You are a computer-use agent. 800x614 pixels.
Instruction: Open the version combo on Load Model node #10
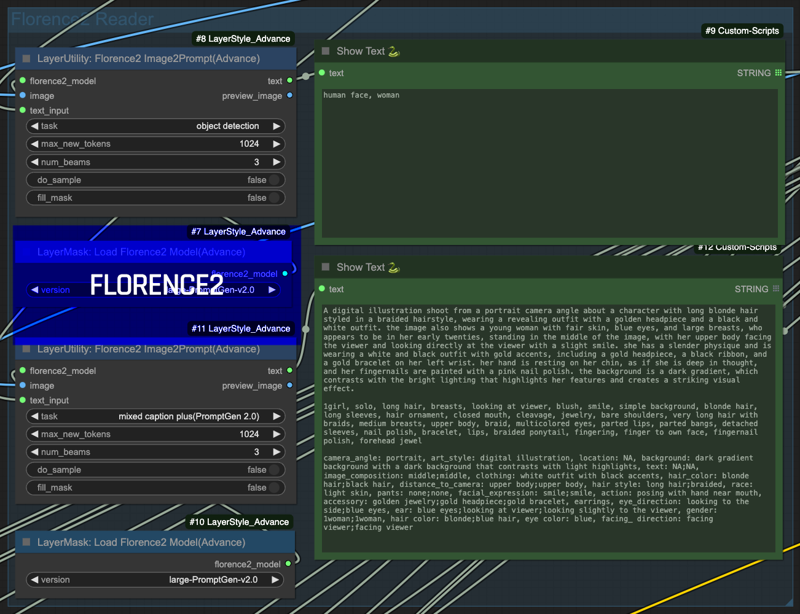[155, 580]
